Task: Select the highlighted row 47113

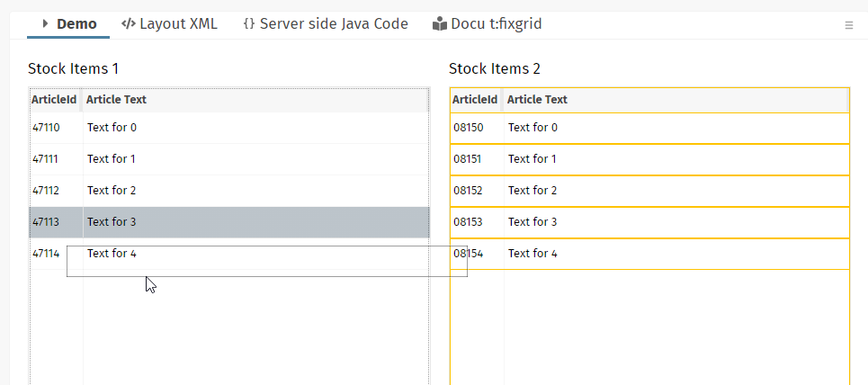Action: (x=47, y=222)
